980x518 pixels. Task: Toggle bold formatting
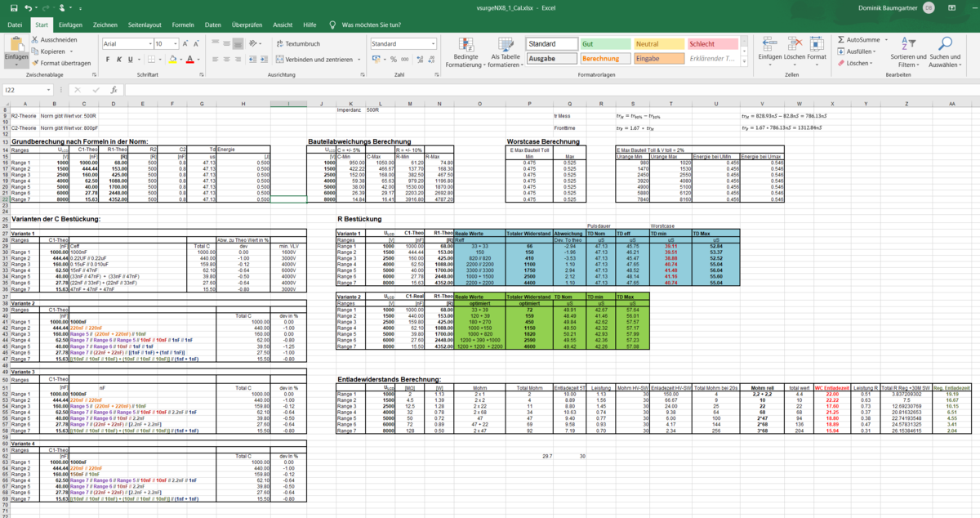106,59
